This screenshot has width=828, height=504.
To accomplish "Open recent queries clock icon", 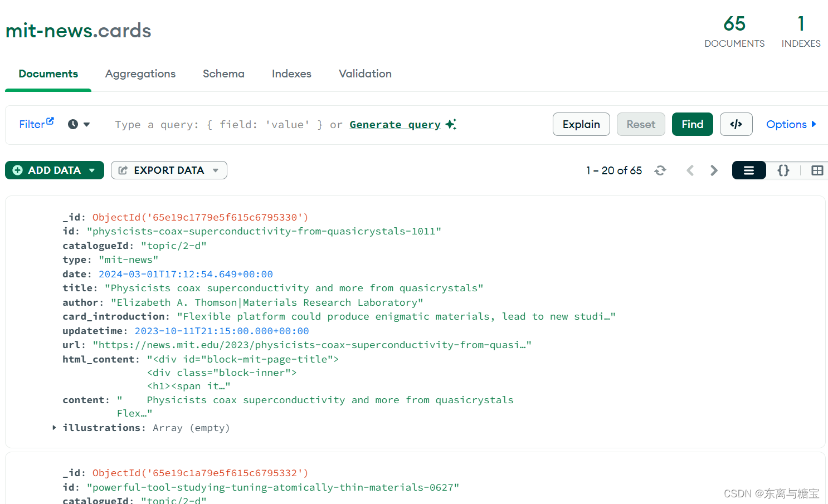I will tap(73, 124).
